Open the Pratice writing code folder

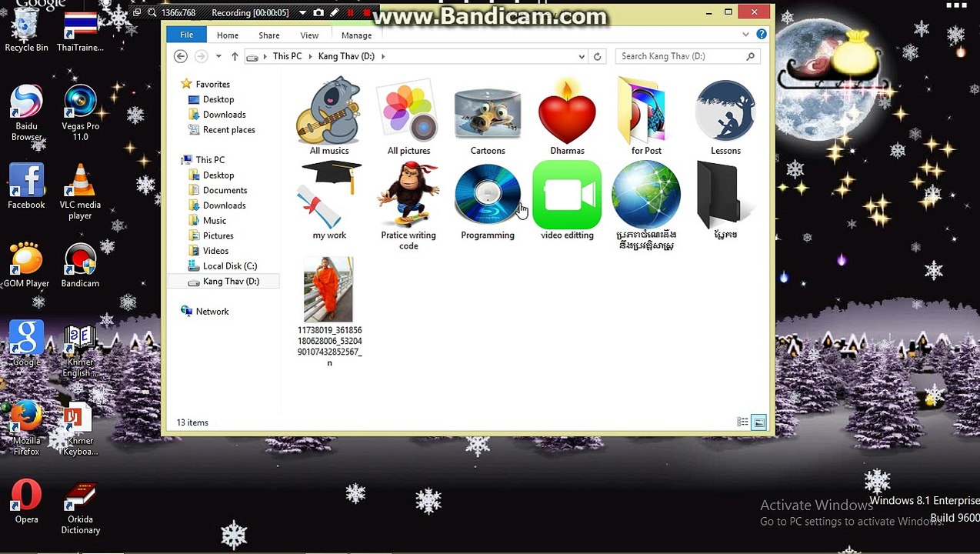tap(408, 206)
